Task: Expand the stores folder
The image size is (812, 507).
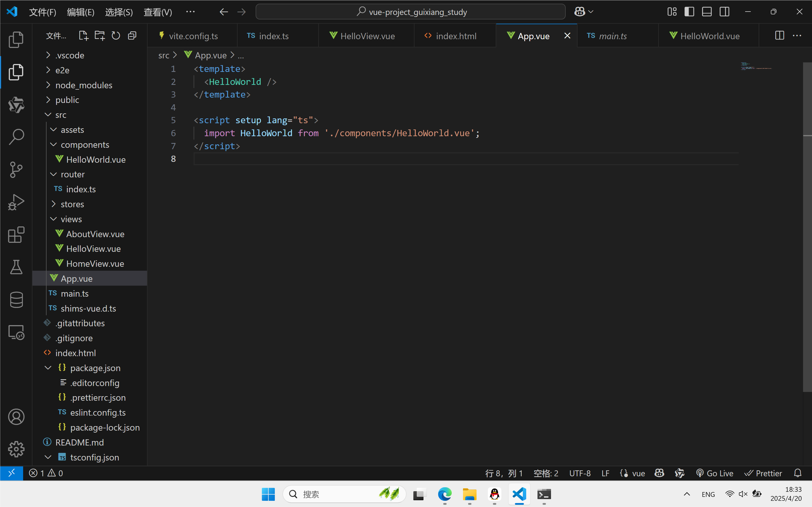Action: 72,204
